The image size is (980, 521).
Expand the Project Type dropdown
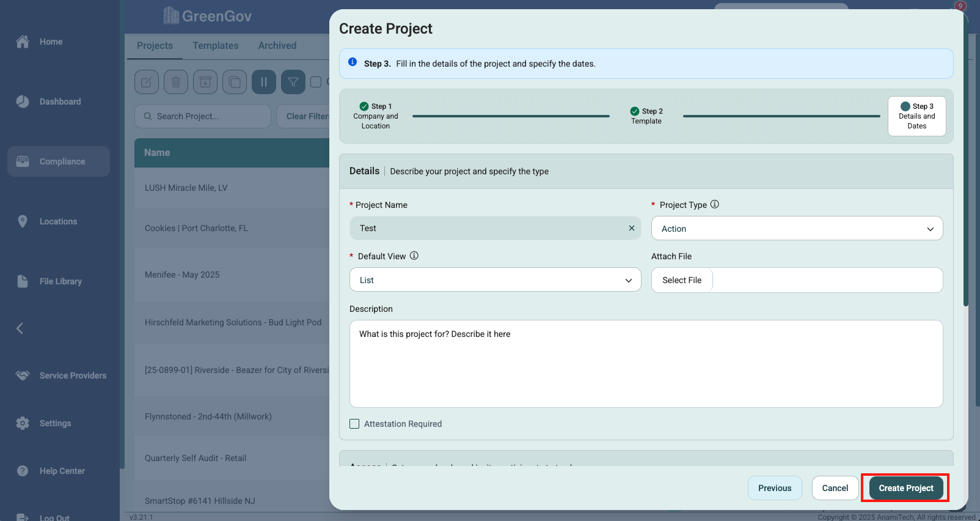click(797, 229)
